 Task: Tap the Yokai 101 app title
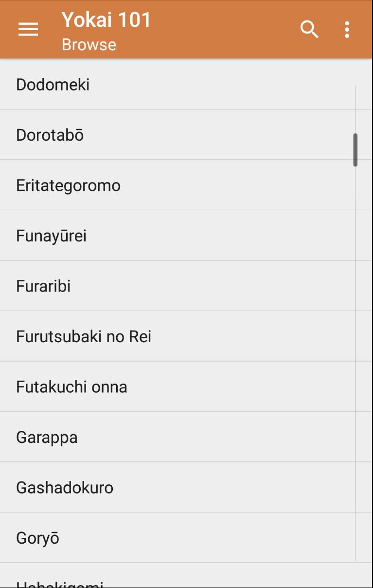[x=107, y=20]
